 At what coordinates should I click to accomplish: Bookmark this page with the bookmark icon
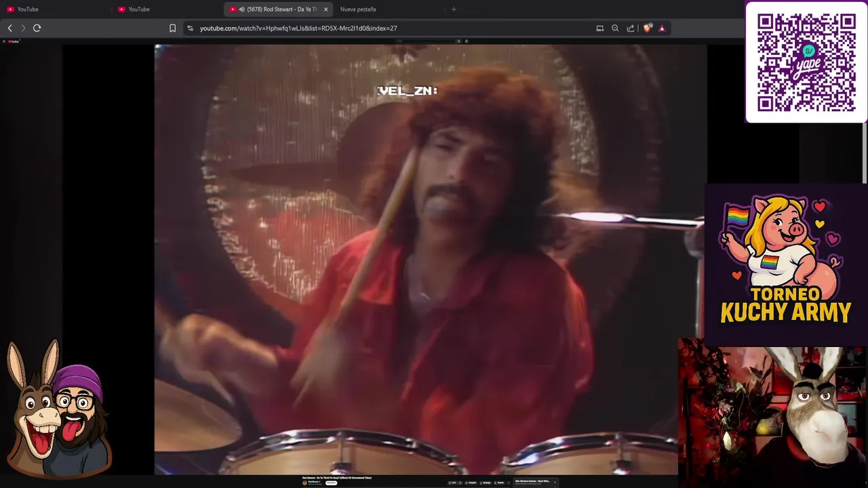172,28
